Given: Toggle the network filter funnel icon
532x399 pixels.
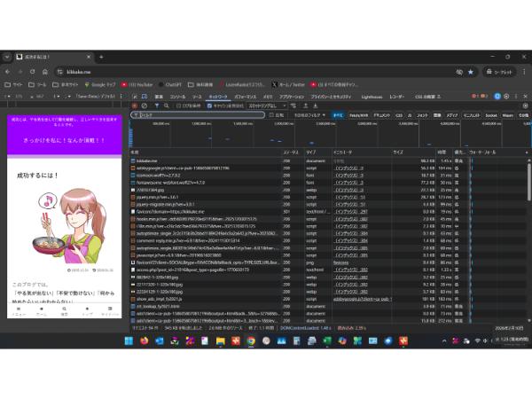Looking at the screenshot, I should click(x=157, y=106).
